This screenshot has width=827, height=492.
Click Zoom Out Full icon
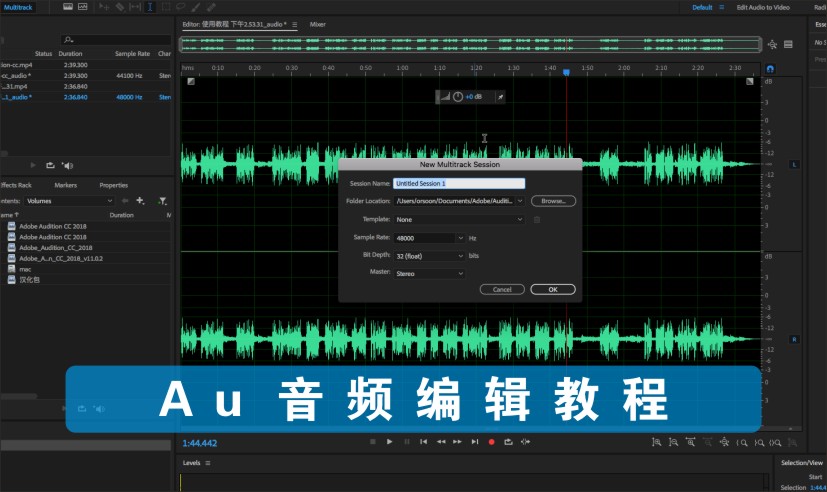click(x=725, y=442)
